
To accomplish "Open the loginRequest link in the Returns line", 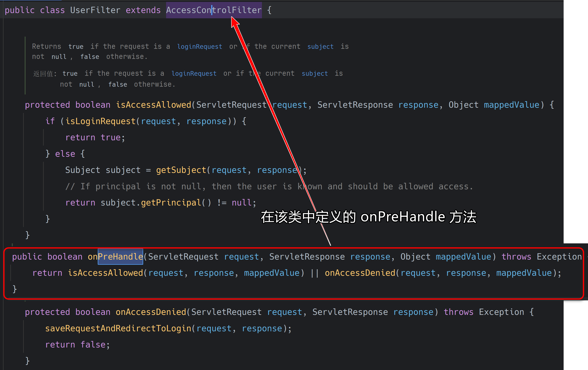I will click(200, 46).
